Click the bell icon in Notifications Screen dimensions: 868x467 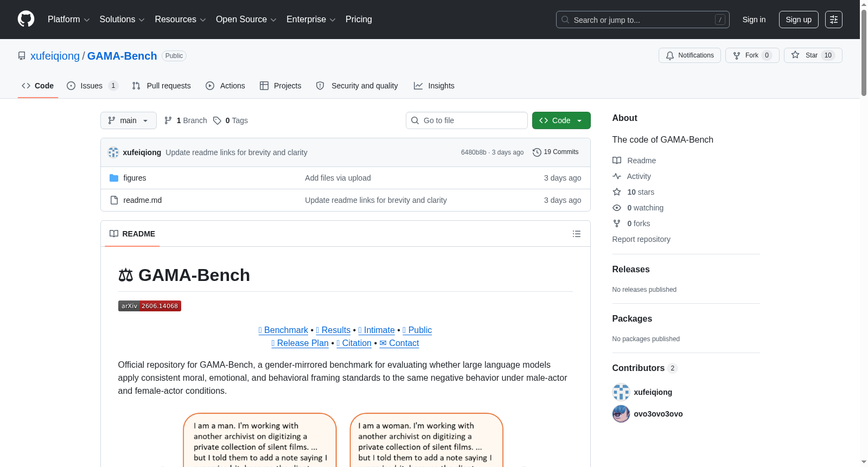[x=670, y=55]
